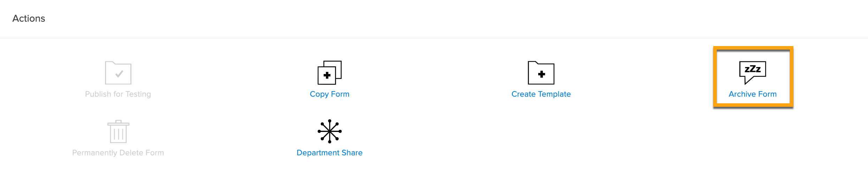Click the Copy Form overlapping squares icon
868x178 pixels.
click(x=329, y=73)
